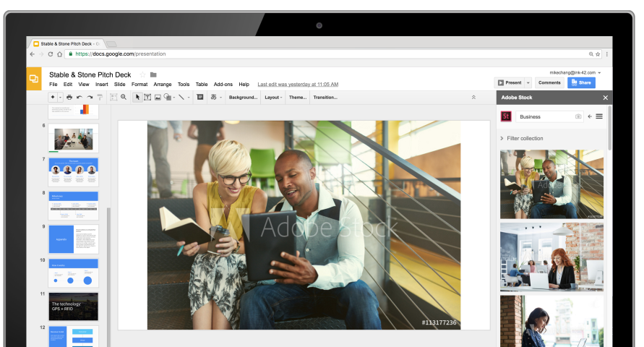Open the Layout dropdown
Screen dimensions: 644x347
[x=273, y=98]
